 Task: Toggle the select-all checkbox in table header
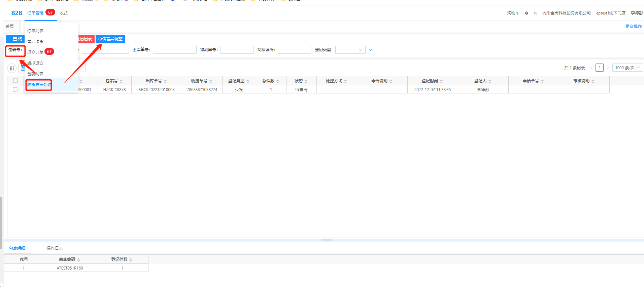click(x=15, y=81)
